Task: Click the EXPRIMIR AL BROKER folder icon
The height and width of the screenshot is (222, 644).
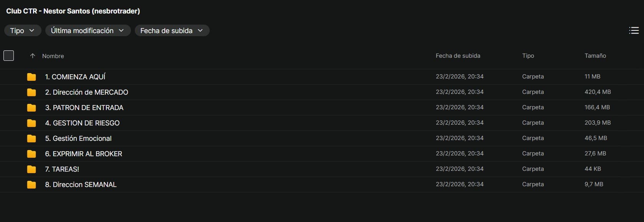Action: 31,154
